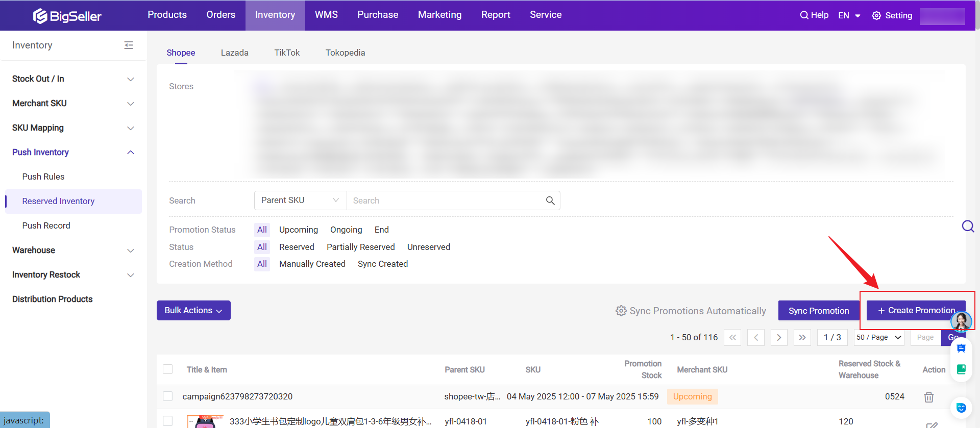
Task: Filter Creation Method by Sync Created
Action: point(383,264)
